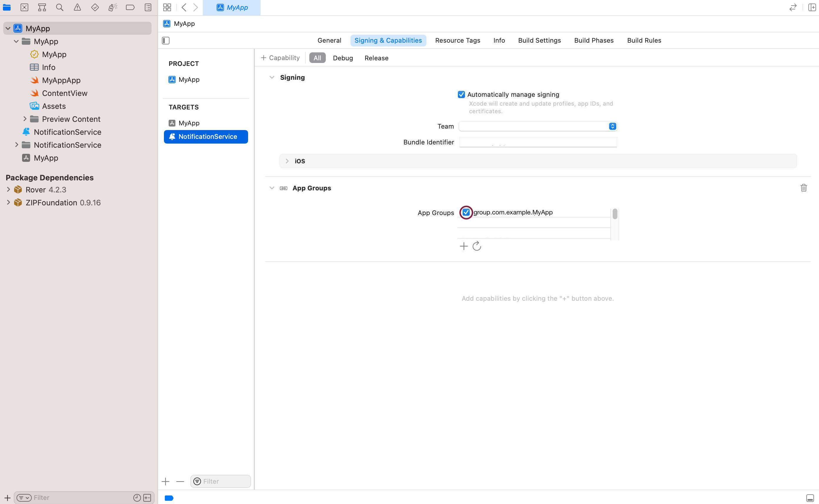Screen dimensions: 819x504
Task: Delete the App Groups capability with trash icon
Action: tap(804, 188)
